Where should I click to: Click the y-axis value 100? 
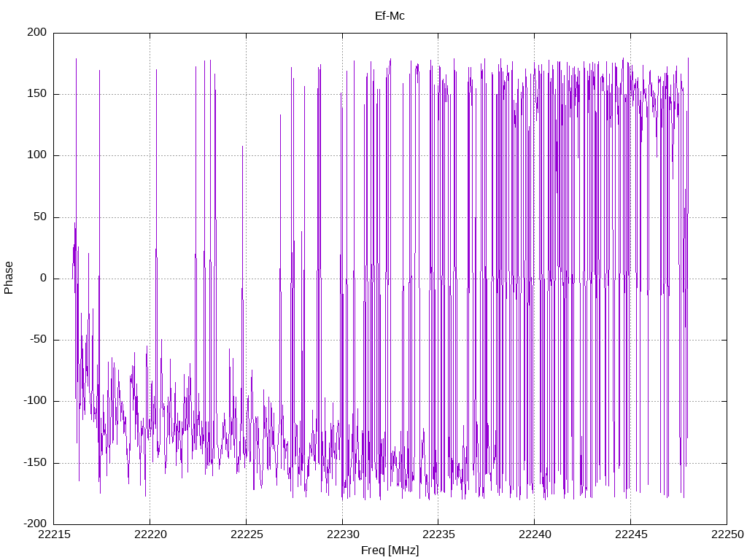pyautogui.click(x=37, y=155)
